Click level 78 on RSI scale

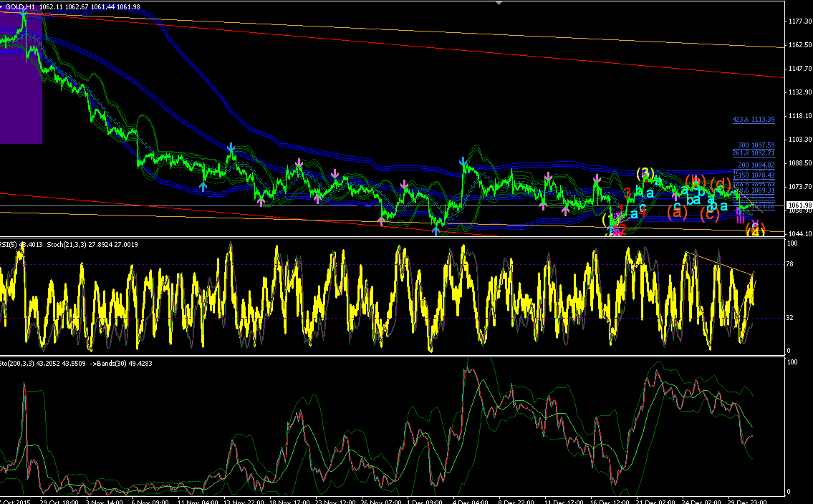pos(789,265)
